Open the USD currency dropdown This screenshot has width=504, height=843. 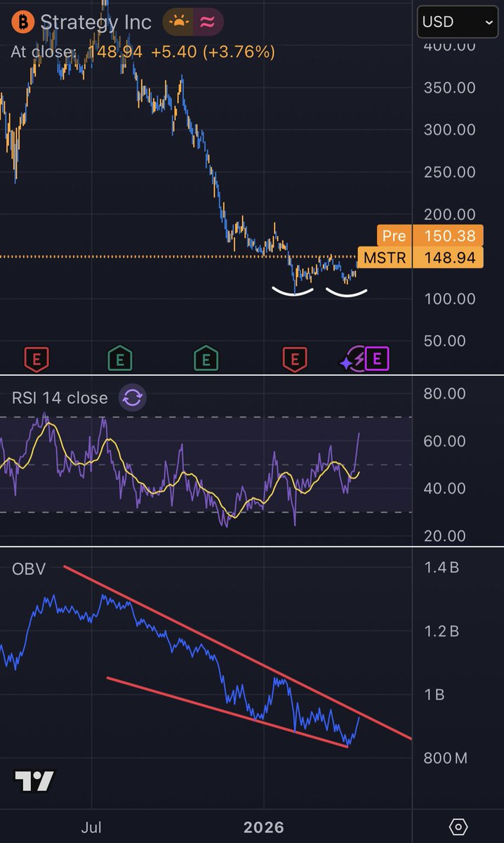[x=459, y=22]
